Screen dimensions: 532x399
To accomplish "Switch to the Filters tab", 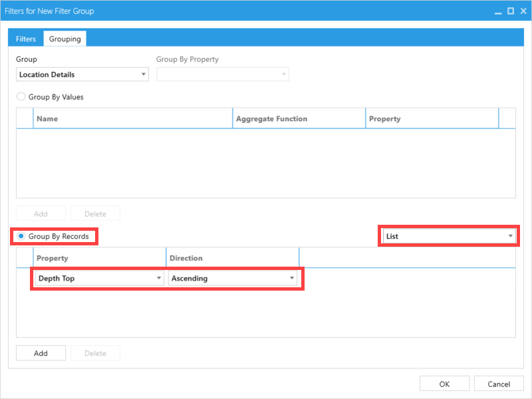I will click(x=26, y=39).
